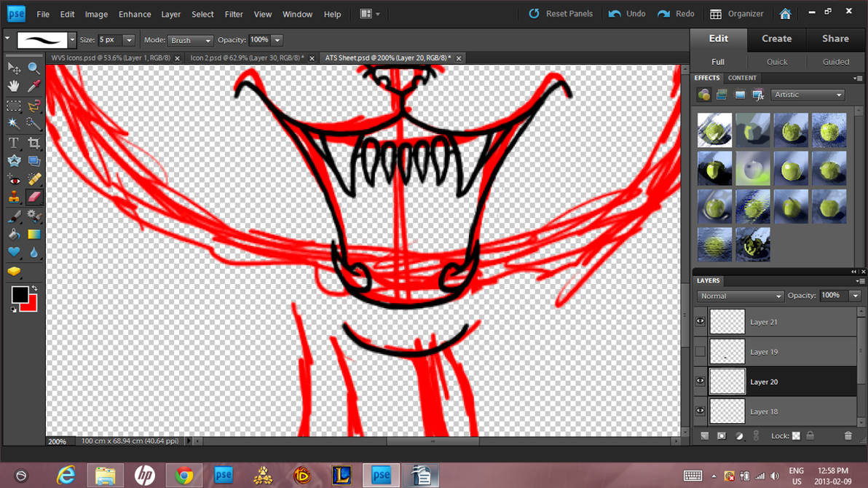This screenshot has width=868, height=488.
Task: Select the Magic Wand tool
Action: (x=13, y=123)
